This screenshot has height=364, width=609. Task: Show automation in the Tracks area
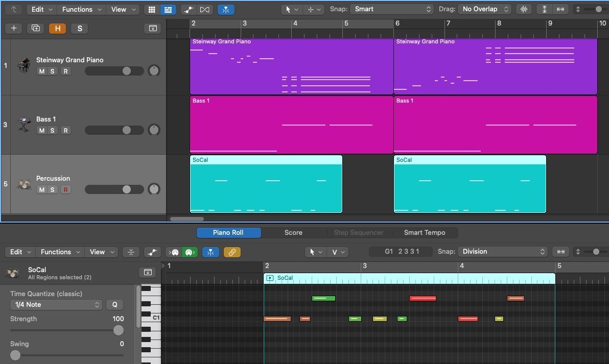coord(189,9)
